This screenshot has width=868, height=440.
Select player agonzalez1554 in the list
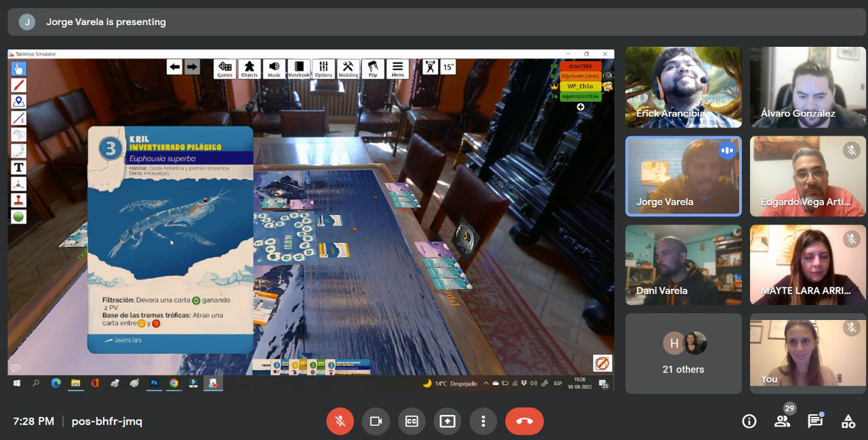(580, 96)
